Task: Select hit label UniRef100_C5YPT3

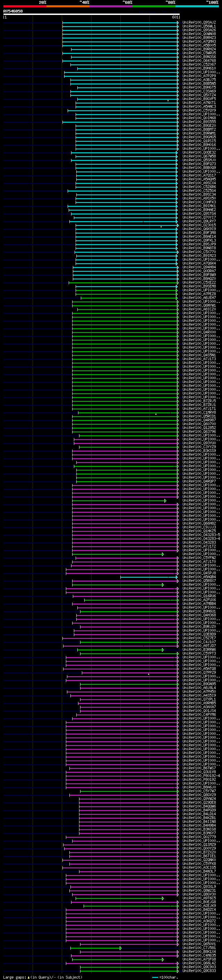Action: point(199,653)
